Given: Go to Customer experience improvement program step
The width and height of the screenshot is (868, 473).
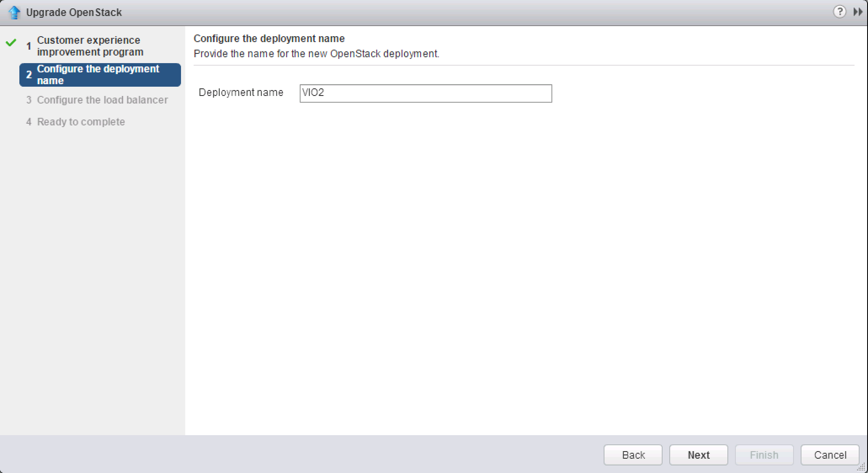Looking at the screenshot, I should pyautogui.click(x=90, y=46).
